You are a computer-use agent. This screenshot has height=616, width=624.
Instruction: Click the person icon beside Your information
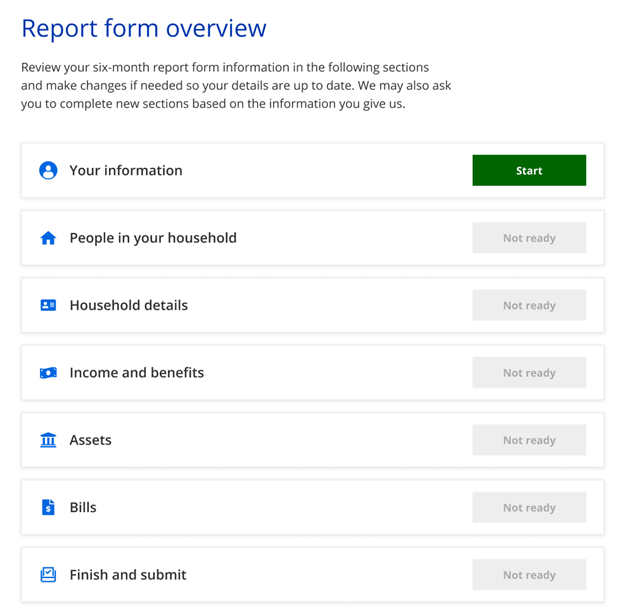tap(48, 170)
